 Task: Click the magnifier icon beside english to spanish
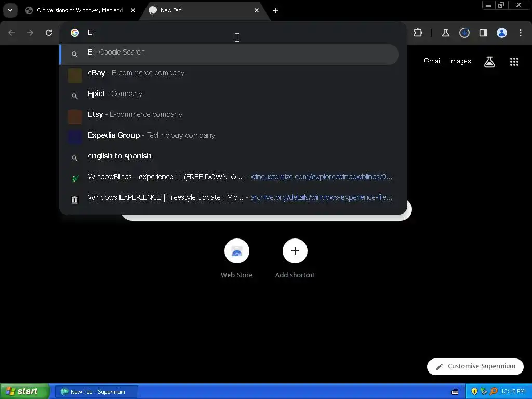75,158
